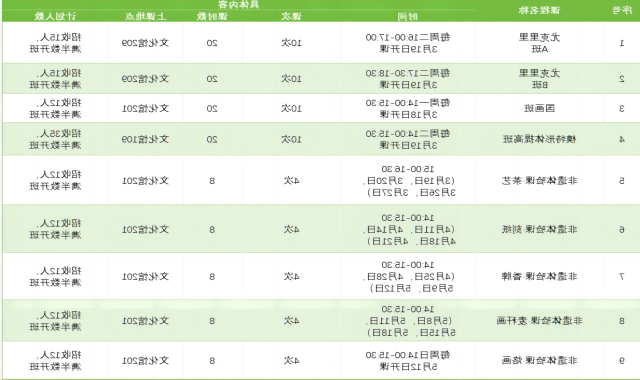Click the 具体内容 header
Image resolution: width=640 pixels, height=380 pixels.
(238, 4)
